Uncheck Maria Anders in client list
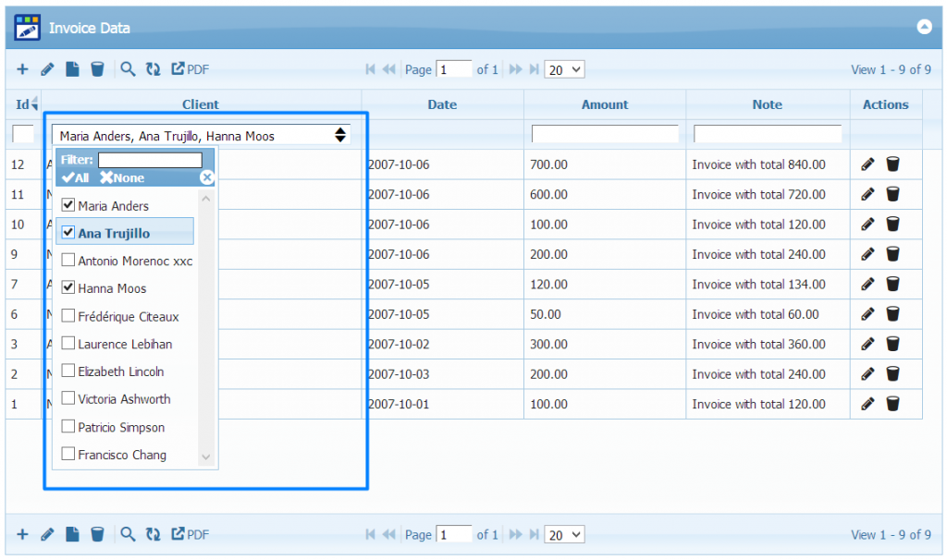The height and width of the screenshot is (560, 947). pos(68,205)
